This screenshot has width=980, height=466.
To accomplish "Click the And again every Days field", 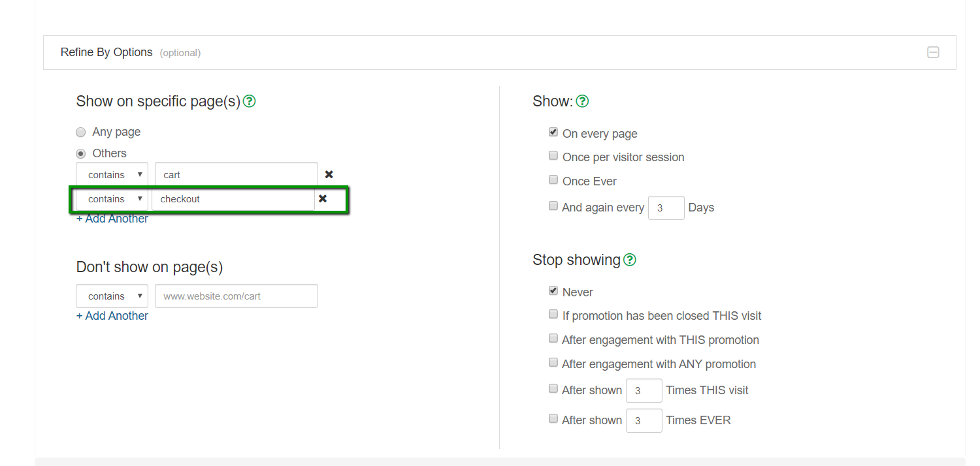I will [x=666, y=208].
